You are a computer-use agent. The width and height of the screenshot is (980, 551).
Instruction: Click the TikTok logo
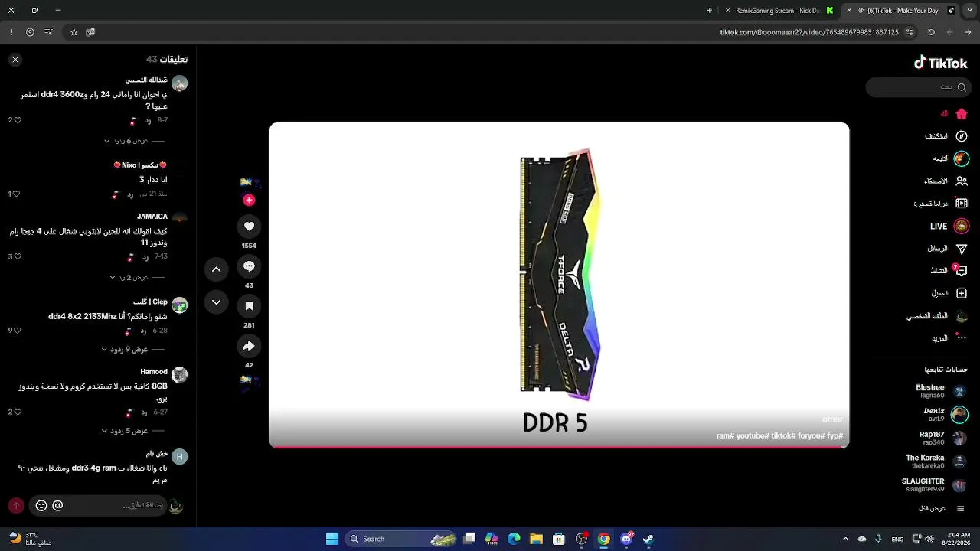point(941,64)
